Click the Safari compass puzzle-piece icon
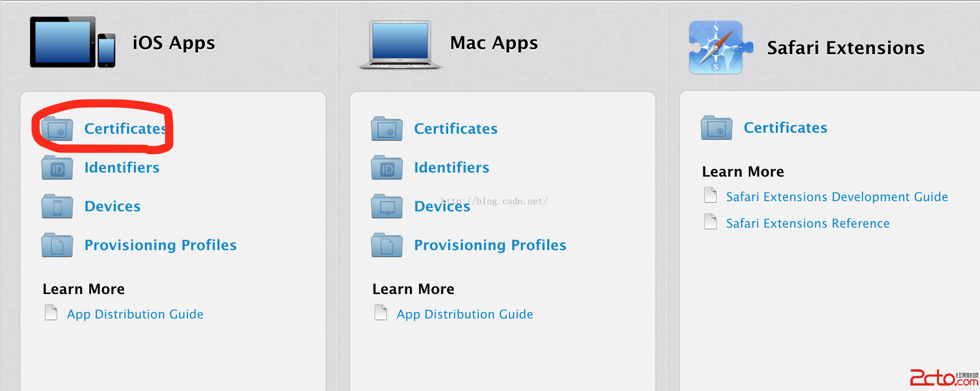 pyautogui.click(x=719, y=47)
